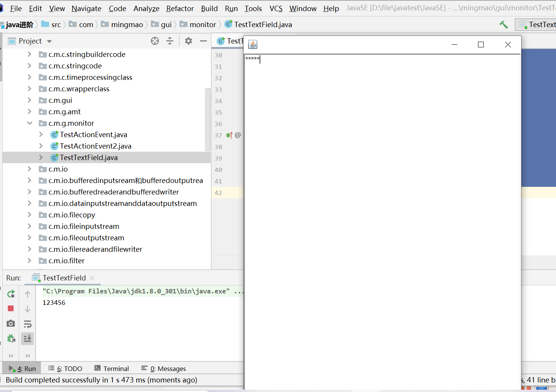Image resolution: width=556 pixels, height=392 pixels.
Task: Open the Project view dropdown
Action: [x=49, y=41]
